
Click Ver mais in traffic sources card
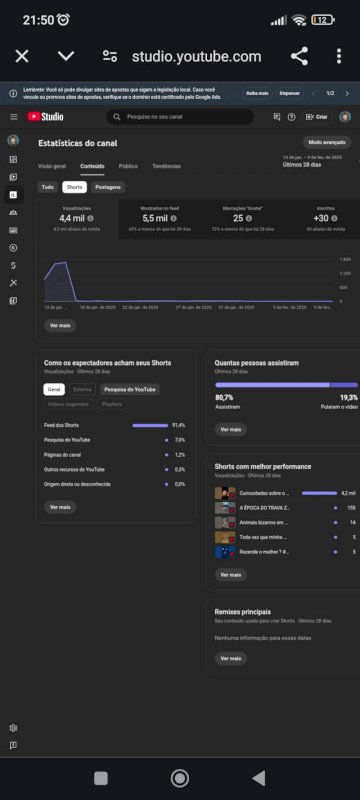(x=60, y=507)
